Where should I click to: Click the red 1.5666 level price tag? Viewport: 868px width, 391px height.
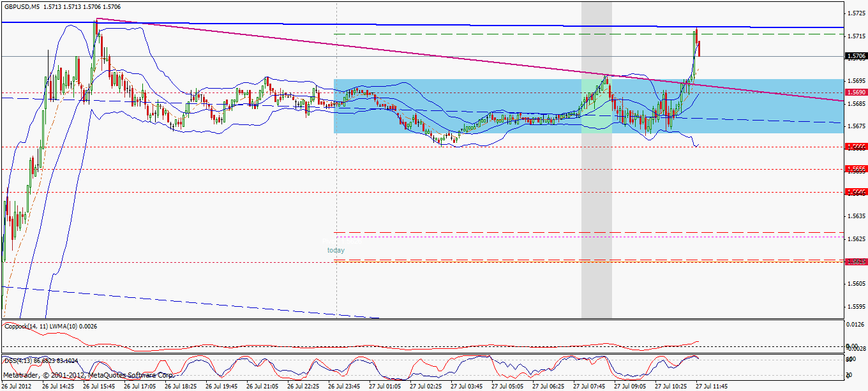pos(856,147)
